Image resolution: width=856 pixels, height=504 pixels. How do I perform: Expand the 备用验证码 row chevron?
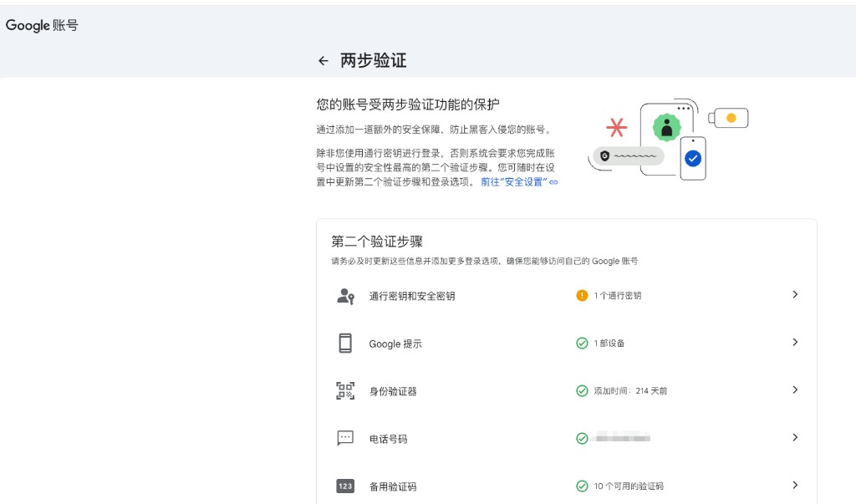click(x=795, y=485)
